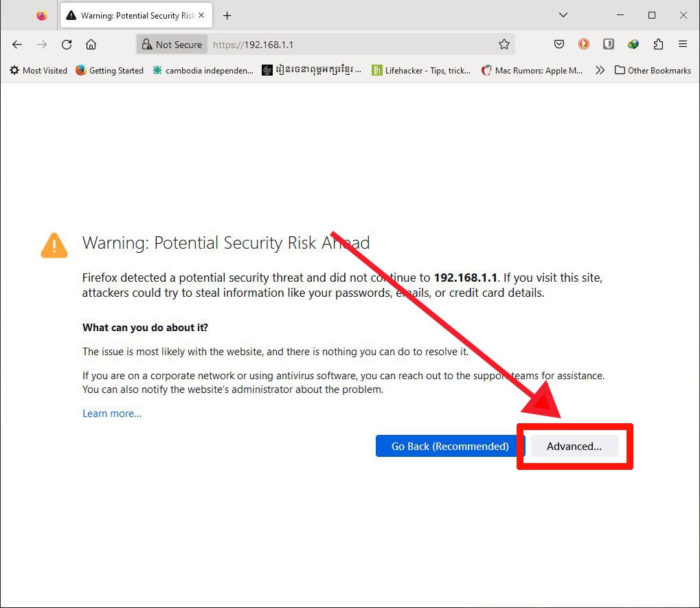Open the Most Visited bookmarks folder
Screen dimensions: 700x608
[38, 70]
